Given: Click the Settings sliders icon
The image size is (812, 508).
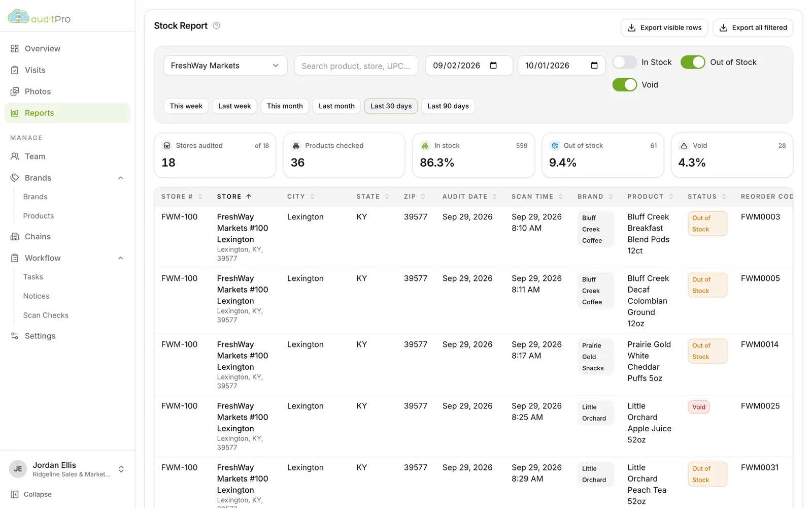Looking at the screenshot, I should click(x=15, y=336).
